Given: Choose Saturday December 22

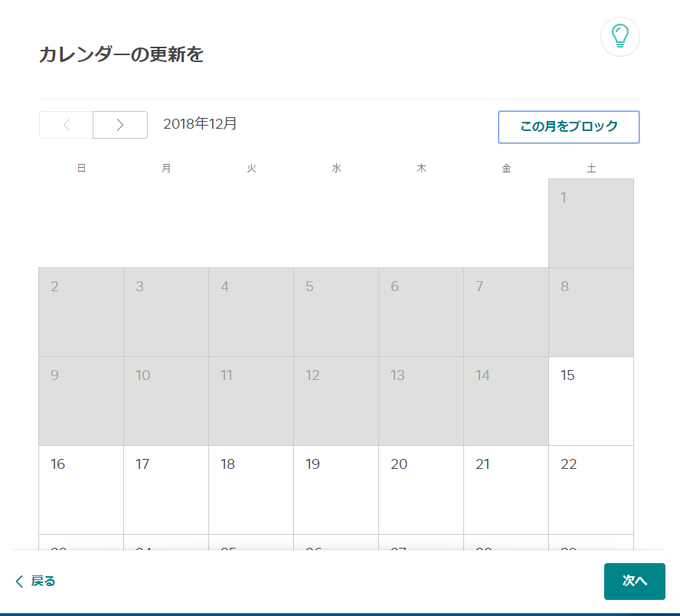Looking at the screenshot, I should point(591,490).
